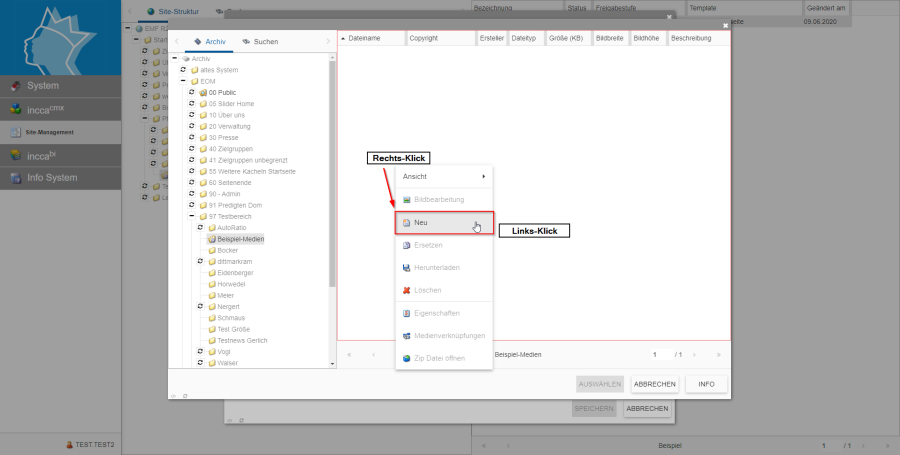Switch to the Suchen tab

pos(260,42)
